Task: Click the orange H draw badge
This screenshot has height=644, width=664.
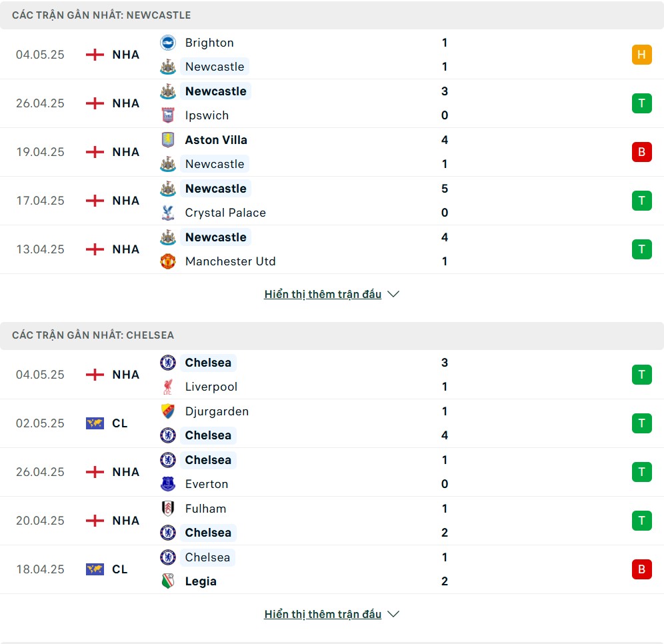Action: 641,55
